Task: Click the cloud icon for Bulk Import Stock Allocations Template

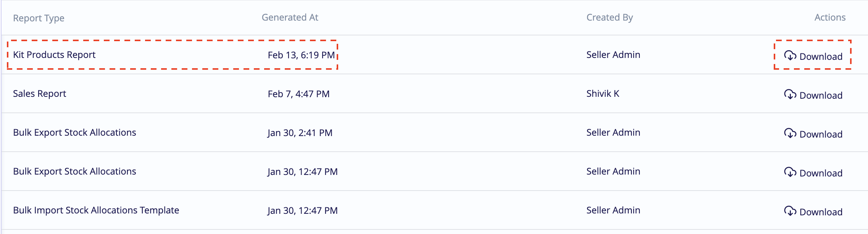Action: pyautogui.click(x=790, y=211)
